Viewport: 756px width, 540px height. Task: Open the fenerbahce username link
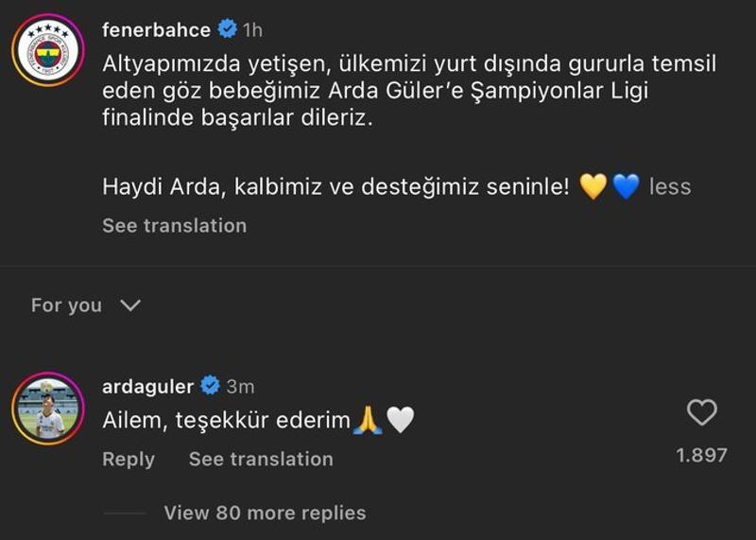[156, 30]
